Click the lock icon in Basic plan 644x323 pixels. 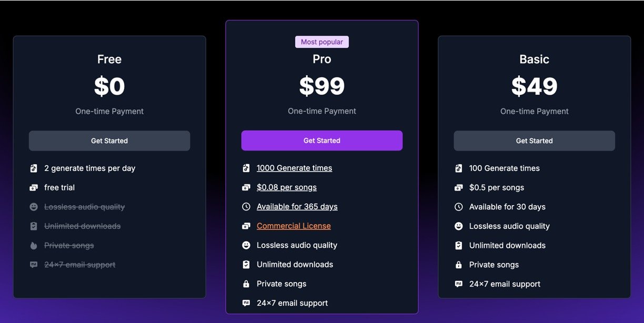click(459, 265)
